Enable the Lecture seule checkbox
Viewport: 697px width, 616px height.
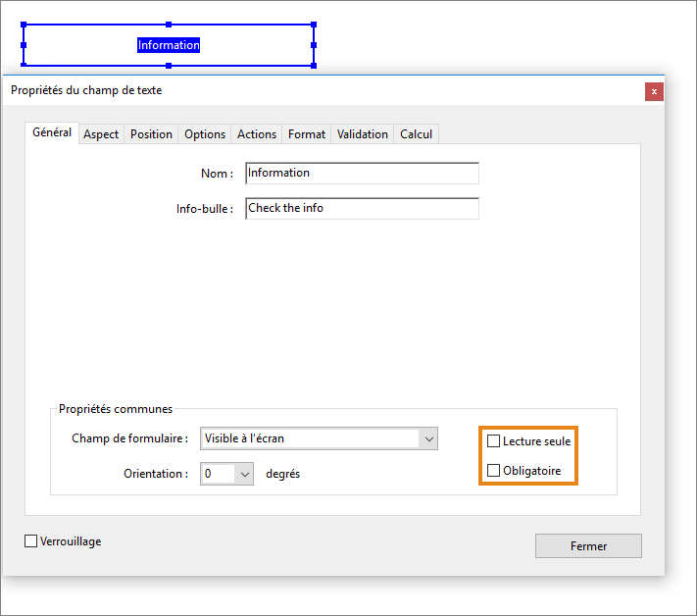[x=494, y=441]
